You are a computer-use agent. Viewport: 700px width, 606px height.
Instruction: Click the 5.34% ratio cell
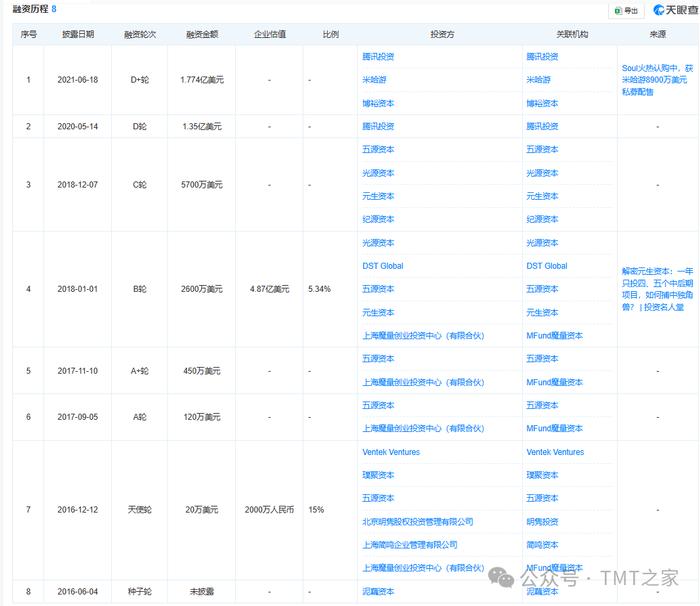pos(319,289)
